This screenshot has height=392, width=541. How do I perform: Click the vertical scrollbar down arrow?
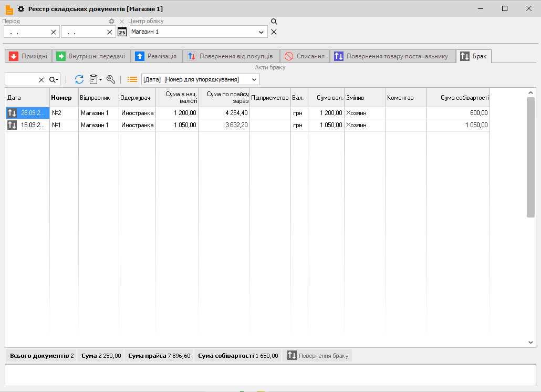pyautogui.click(x=530, y=342)
